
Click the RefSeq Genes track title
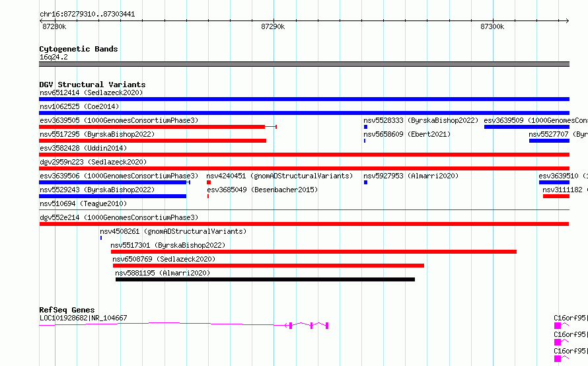coord(67,310)
